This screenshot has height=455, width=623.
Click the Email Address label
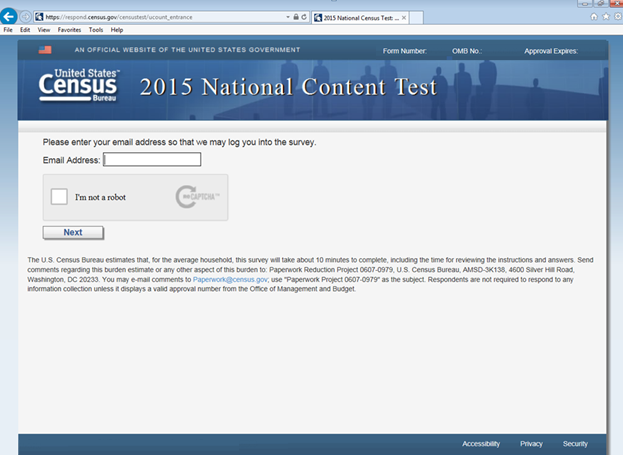click(x=72, y=160)
